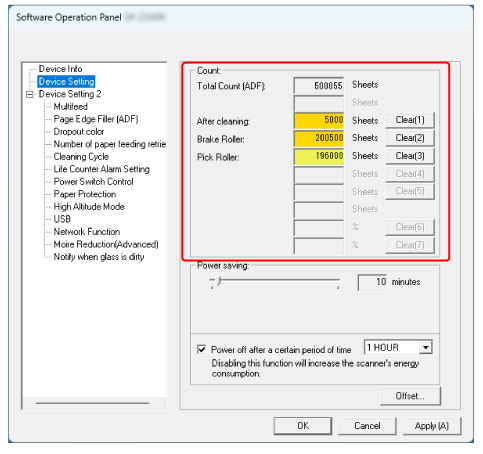Toggle Power off after certain period checkbox

pos(201,349)
